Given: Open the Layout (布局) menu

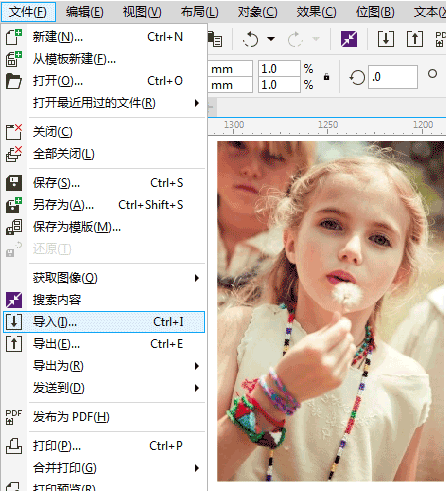Looking at the screenshot, I should pyautogui.click(x=200, y=12).
